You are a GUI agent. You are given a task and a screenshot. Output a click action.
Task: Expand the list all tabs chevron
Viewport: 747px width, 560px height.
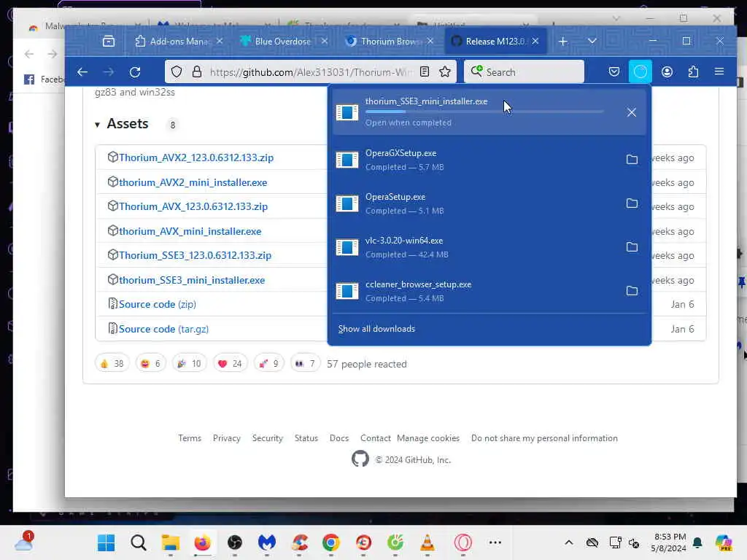pos(592,42)
